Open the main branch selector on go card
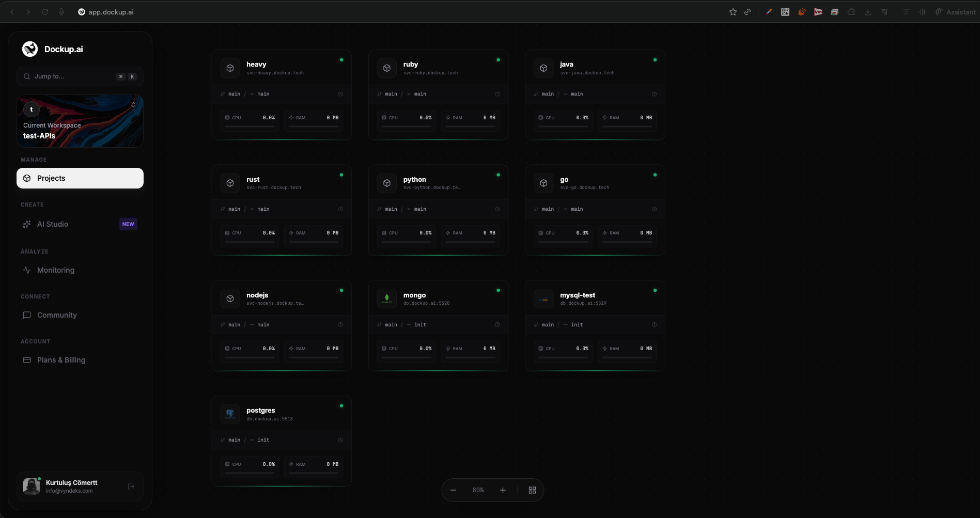 point(548,209)
